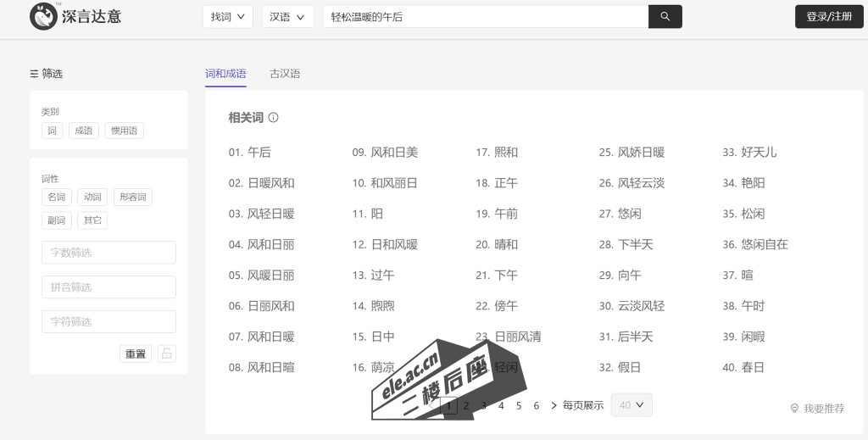
Task: Switch to the 古汉语 tab
Action: (285, 74)
